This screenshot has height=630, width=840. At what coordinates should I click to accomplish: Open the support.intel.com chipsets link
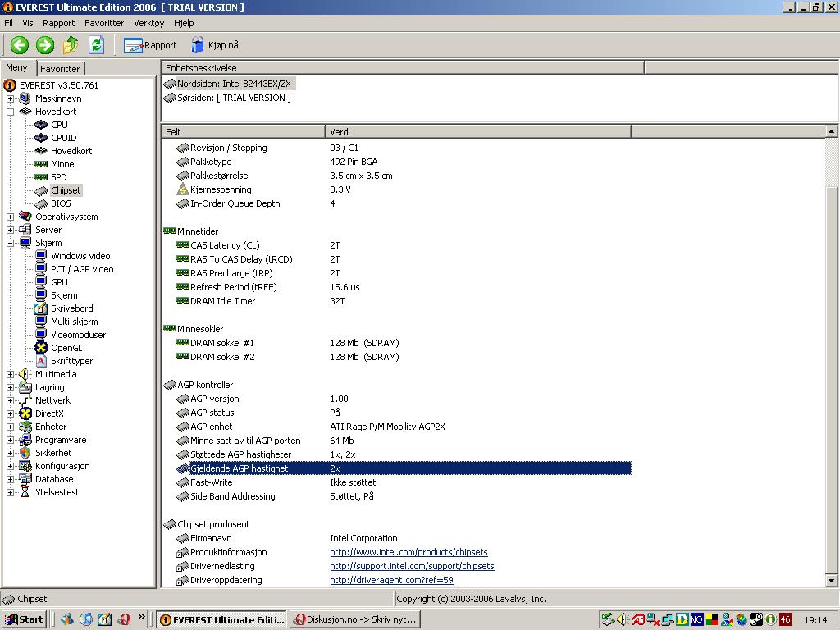pyautogui.click(x=412, y=566)
